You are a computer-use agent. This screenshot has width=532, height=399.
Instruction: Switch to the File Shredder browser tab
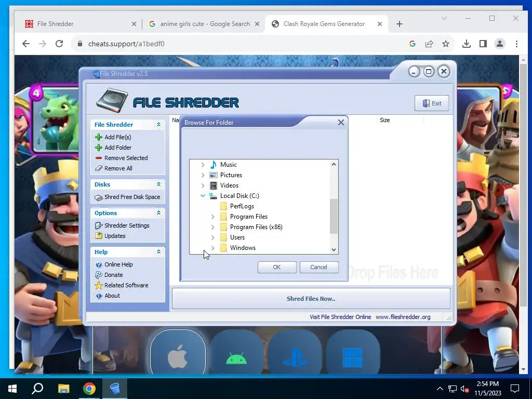click(79, 24)
